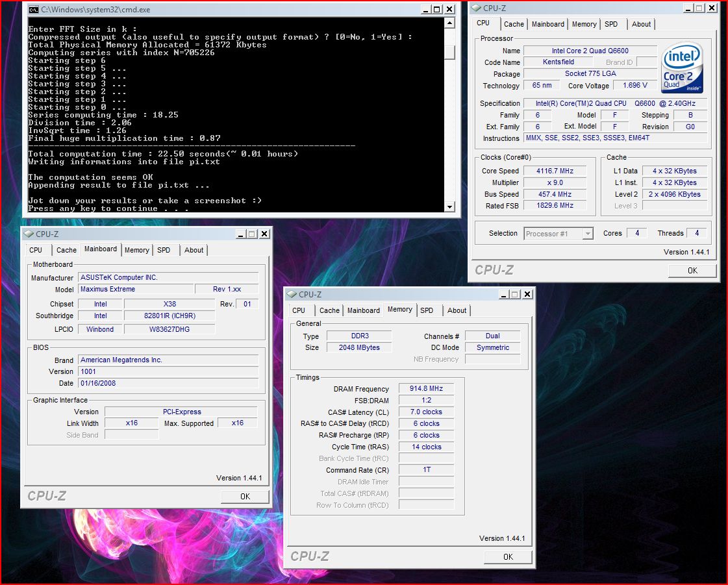Click the Intel Core 2 Quad logo
Screen dimensions: 728x585
coord(682,68)
